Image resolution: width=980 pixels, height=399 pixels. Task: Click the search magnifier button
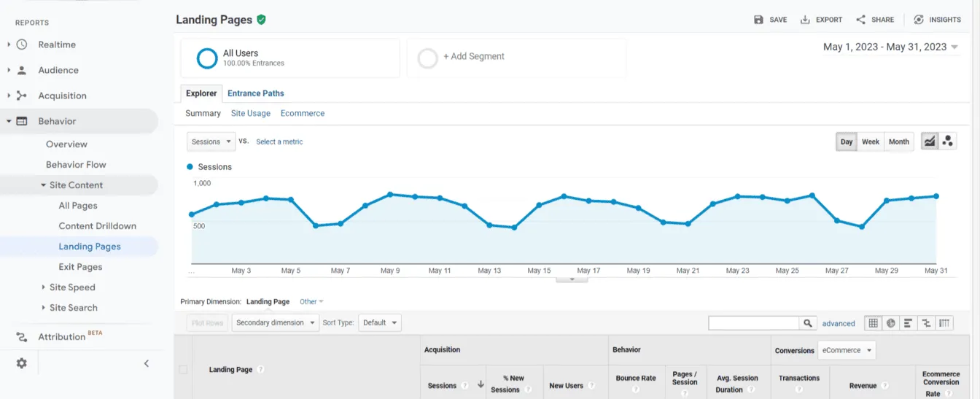[808, 323]
